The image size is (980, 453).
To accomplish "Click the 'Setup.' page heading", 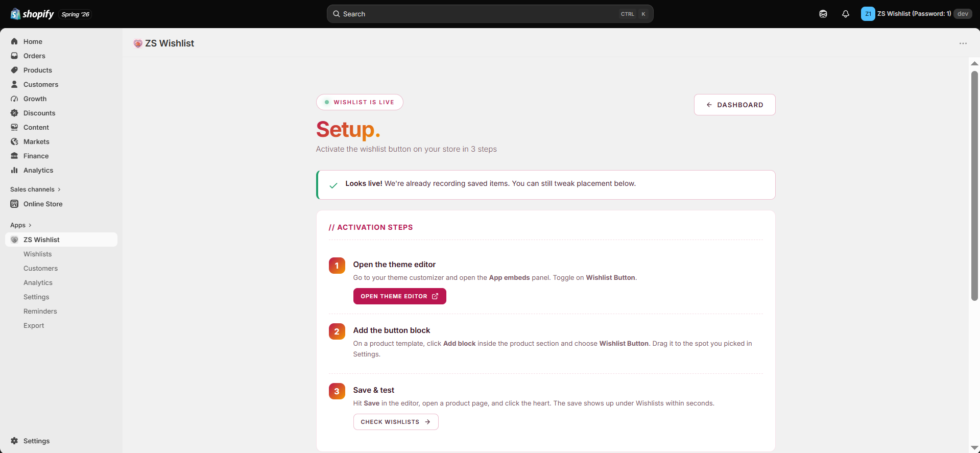I will pos(348,130).
